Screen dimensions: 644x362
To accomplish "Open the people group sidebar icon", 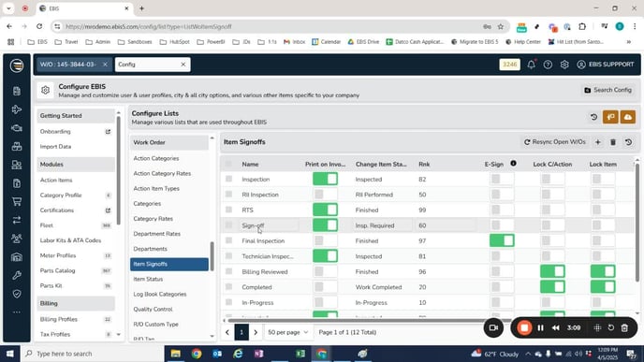I will click(x=17, y=239).
